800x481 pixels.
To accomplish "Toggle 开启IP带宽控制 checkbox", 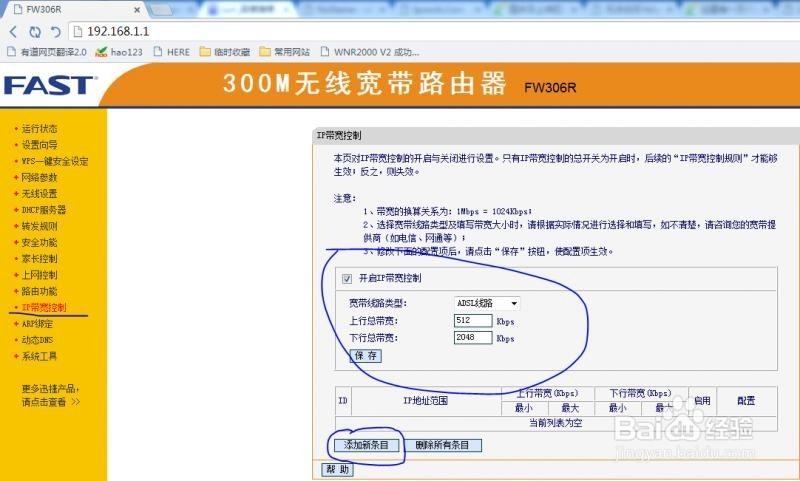I will [x=347, y=279].
